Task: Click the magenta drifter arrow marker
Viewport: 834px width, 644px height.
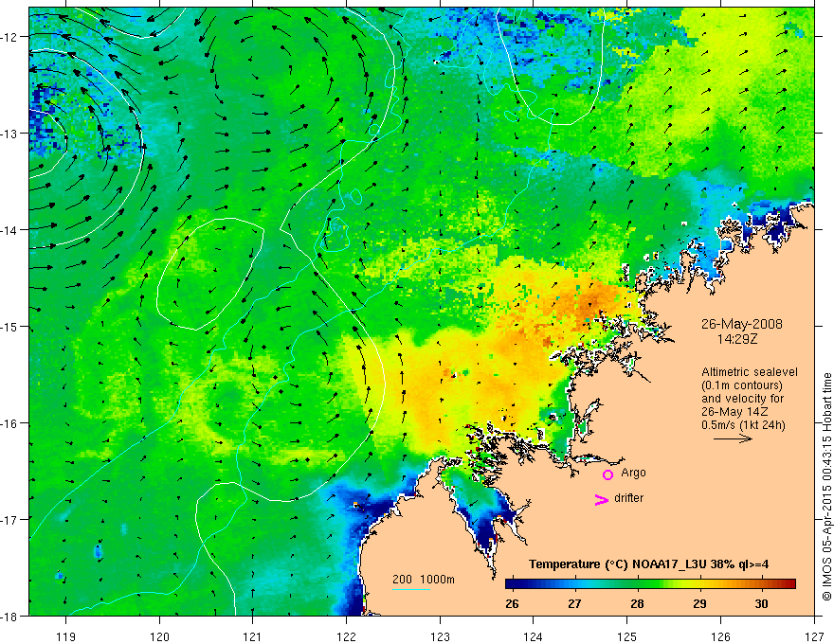Action: tap(601, 500)
